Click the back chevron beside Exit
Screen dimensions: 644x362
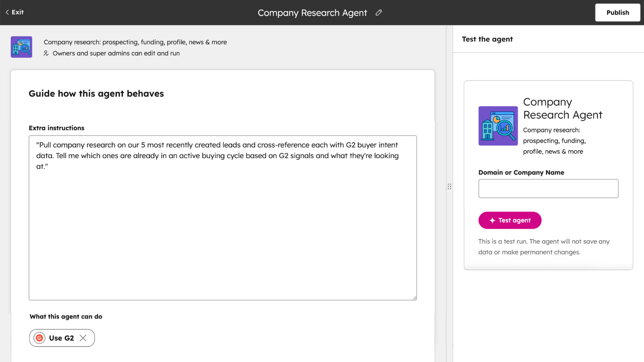coord(6,12)
